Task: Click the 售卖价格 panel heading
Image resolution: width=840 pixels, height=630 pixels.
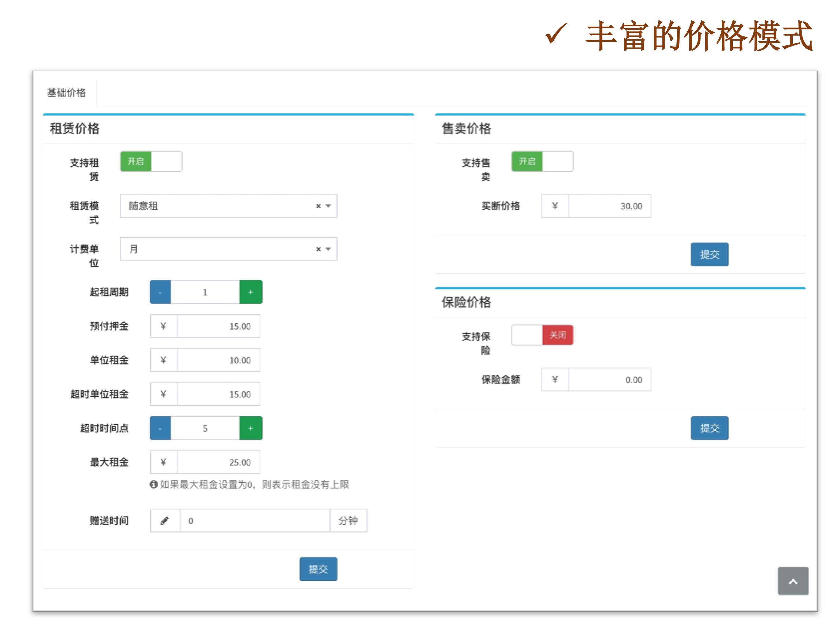Action: point(466,129)
